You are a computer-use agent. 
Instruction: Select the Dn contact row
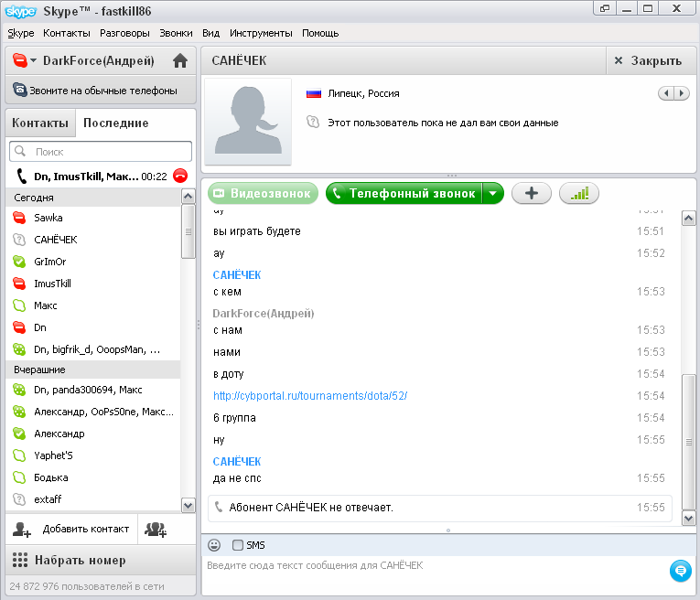click(93, 327)
